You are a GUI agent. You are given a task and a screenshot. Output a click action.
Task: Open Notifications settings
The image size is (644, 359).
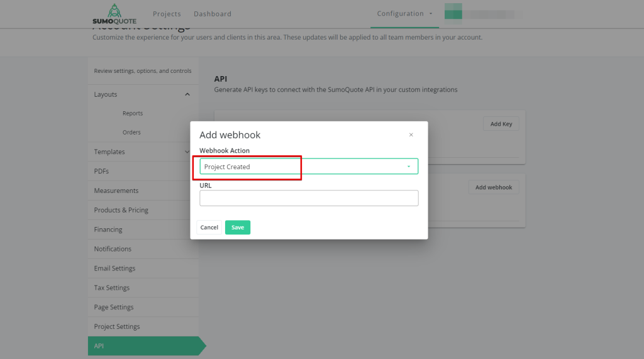[x=113, y=249]
